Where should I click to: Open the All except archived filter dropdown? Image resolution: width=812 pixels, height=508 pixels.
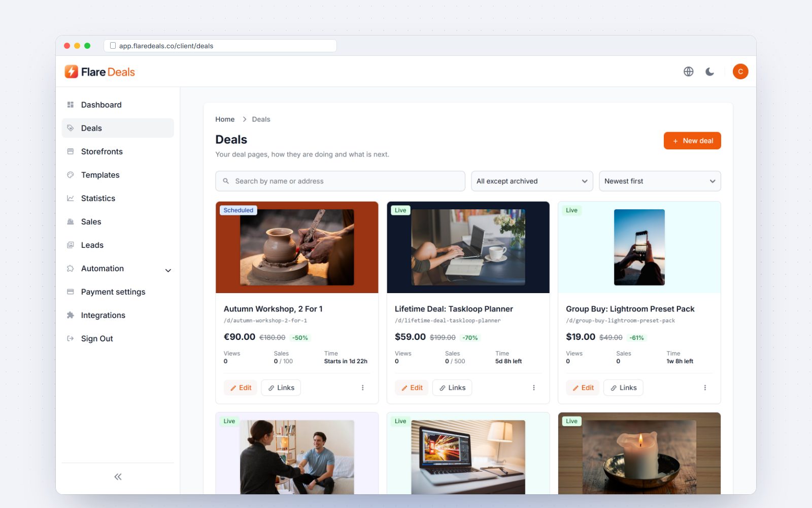click(x=532, y=181)
